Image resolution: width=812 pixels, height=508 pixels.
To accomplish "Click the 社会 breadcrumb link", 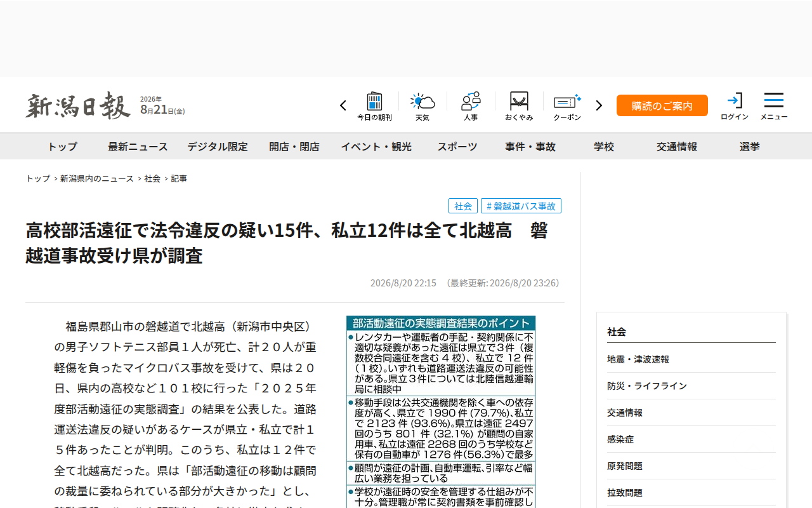I will (152, 179).
